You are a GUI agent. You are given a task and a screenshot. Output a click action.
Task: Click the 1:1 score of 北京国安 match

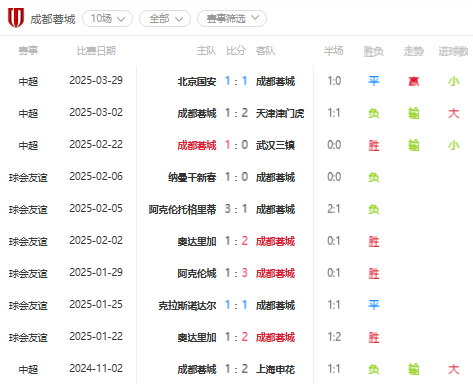click(x=236, y=81)
